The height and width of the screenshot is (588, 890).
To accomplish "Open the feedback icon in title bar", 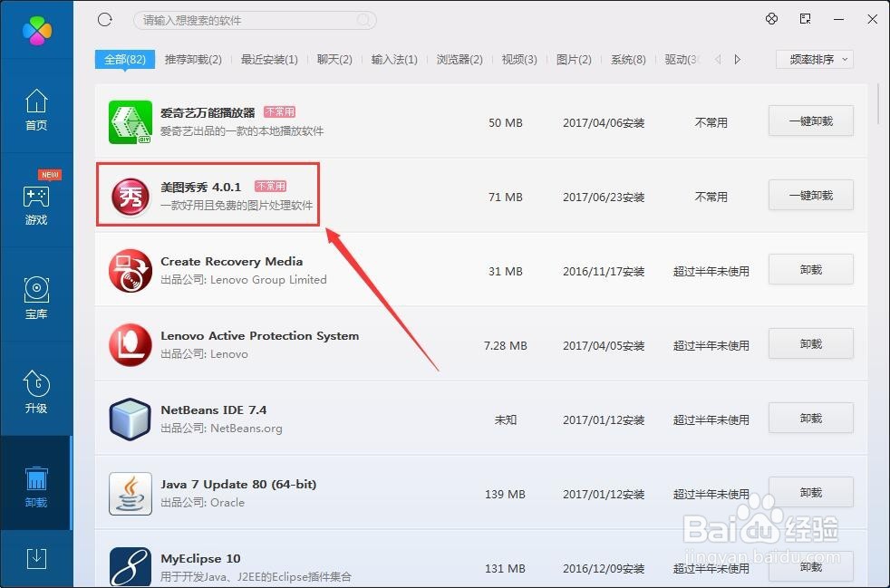I will point(805,19).
